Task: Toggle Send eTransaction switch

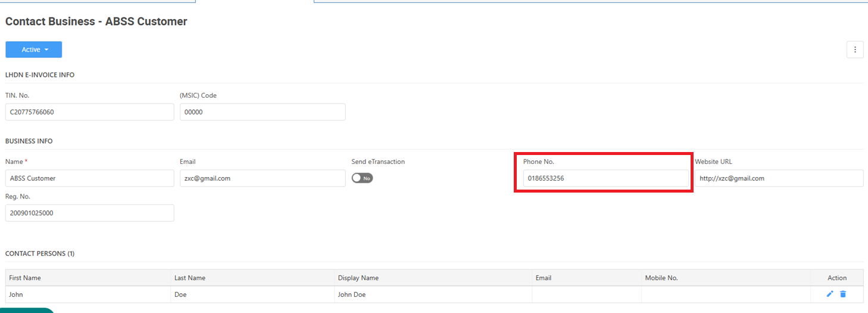Action: [x=362, y=178]
